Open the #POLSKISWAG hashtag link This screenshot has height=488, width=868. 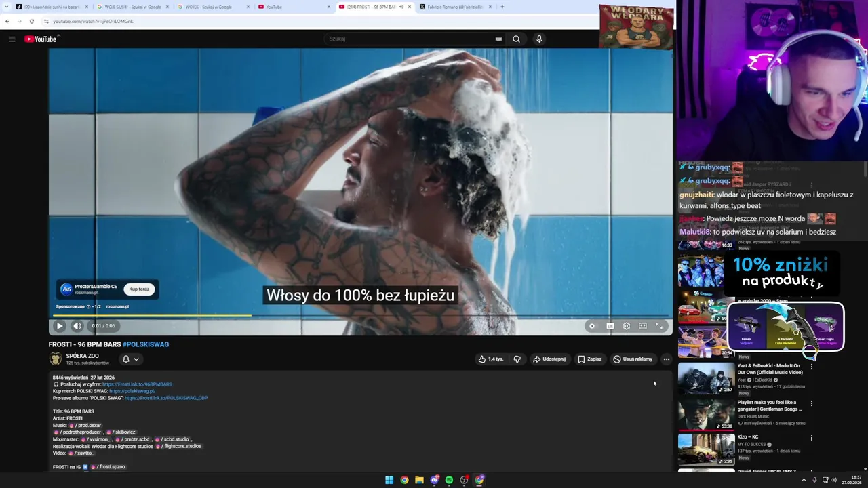pyautogui.click(x=146, y=344)
